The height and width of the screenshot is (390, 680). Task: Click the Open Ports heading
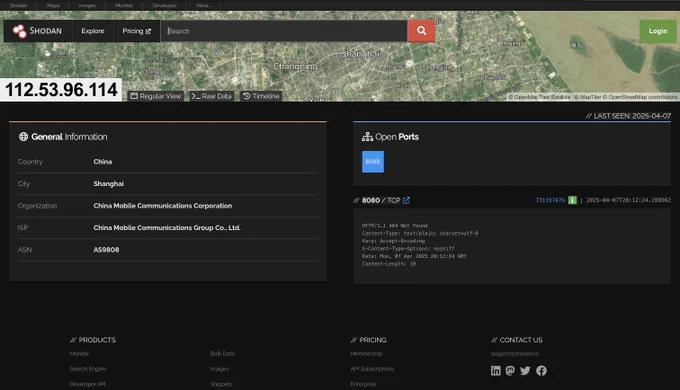390,137
